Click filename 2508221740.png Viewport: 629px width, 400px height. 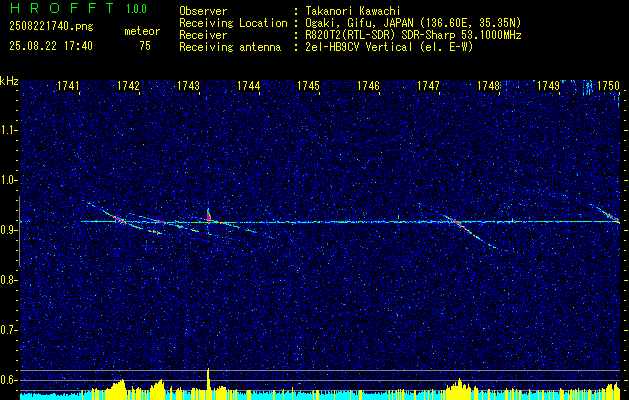coord(51,27)
